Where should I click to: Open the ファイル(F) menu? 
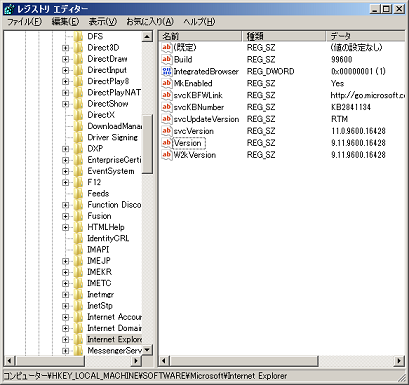coord(24,22)
